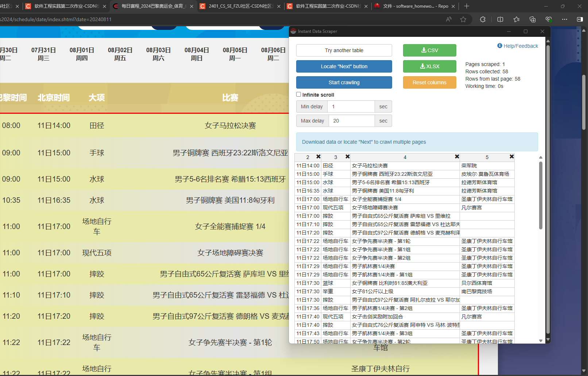
Task: Open the Edge Settings and more menu
Action: coord(565,19)
